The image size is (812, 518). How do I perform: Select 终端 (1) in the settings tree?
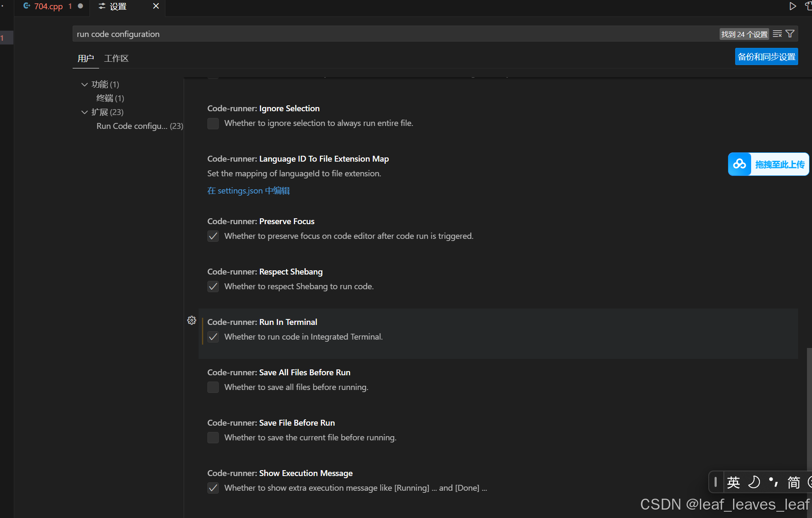click(x=110, y=98)
